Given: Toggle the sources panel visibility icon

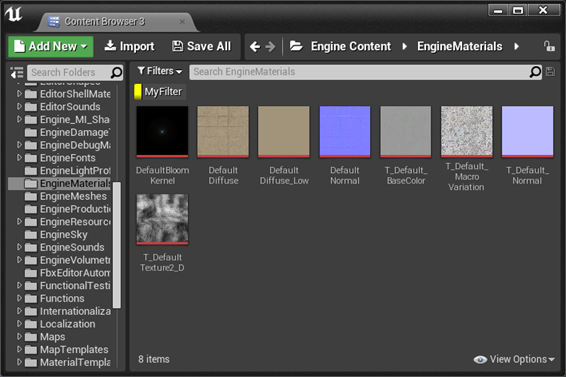Looking at the screenshot, I should pyautogui.click(x=17, y=73).
